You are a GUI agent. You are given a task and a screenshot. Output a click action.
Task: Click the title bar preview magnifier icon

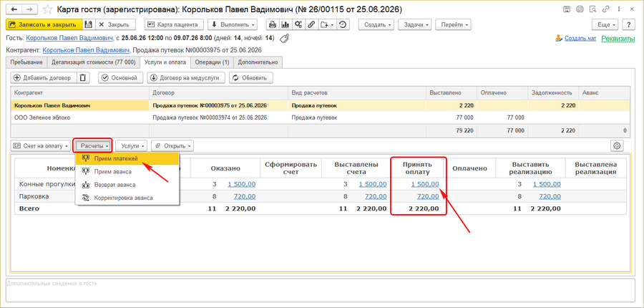click(x=592, y=9)
